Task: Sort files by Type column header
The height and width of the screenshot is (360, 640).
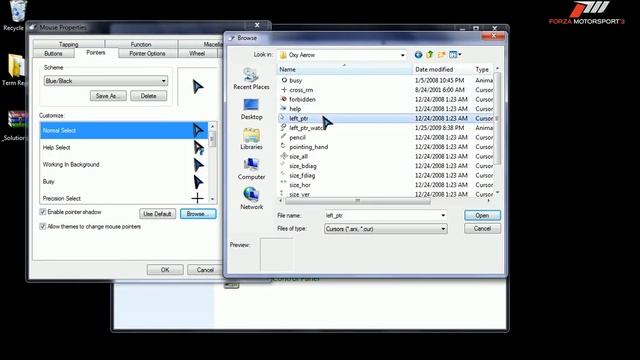Action: pos(483,69)
